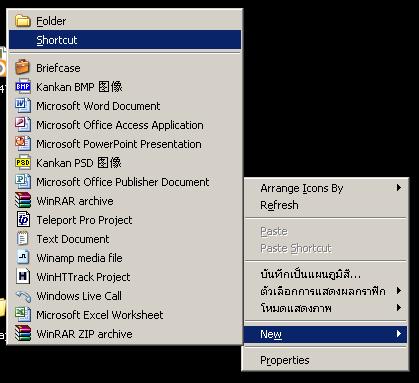Click Refresh in the context menu

point(325,205)
